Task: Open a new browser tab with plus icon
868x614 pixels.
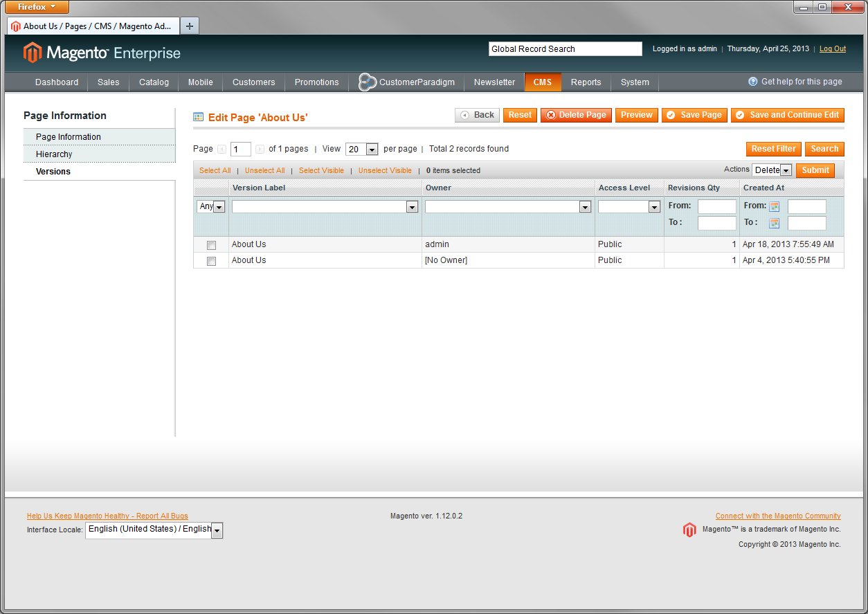Action: point(189,26)
